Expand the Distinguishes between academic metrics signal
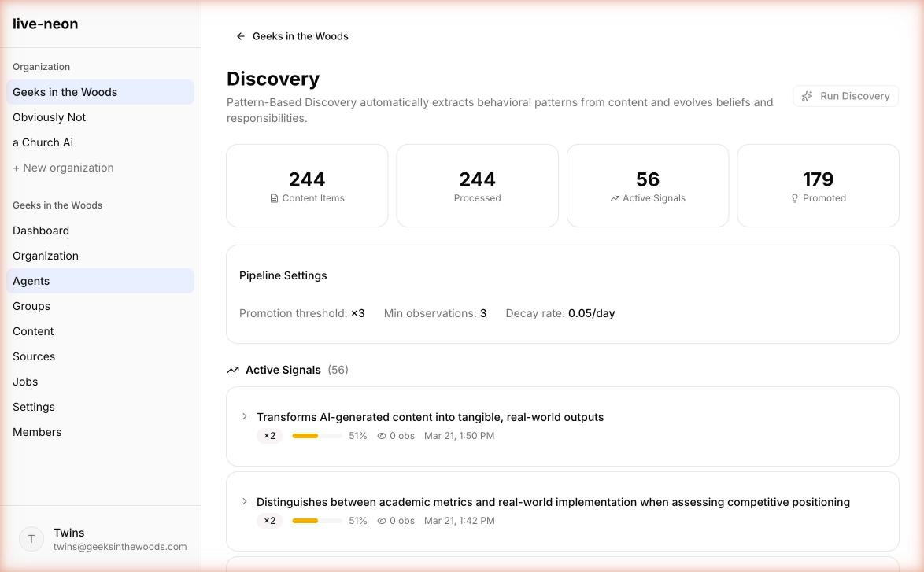This screenshot has height=572, width=924. coord(245,502)
